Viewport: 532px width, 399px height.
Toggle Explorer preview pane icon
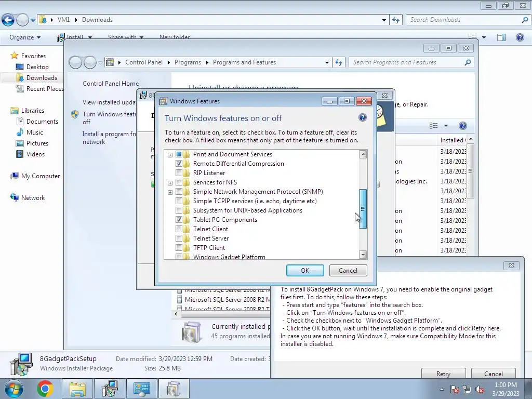coord(501,37)
